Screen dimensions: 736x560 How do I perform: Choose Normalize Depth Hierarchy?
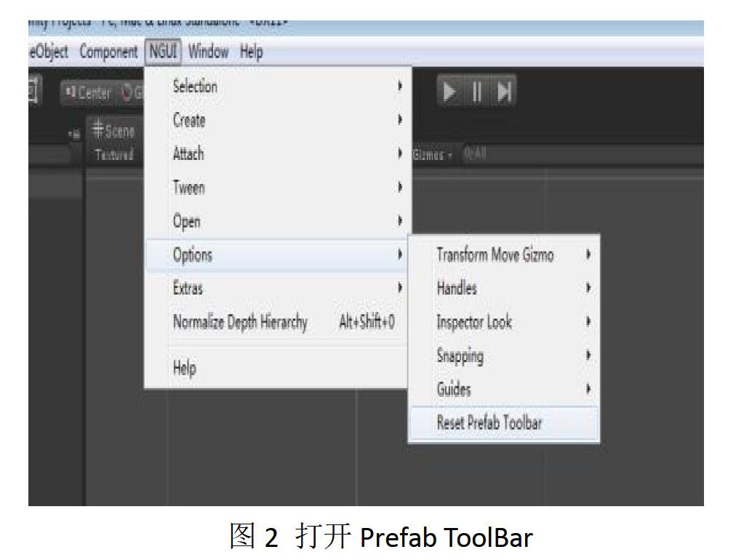[278, 322]
